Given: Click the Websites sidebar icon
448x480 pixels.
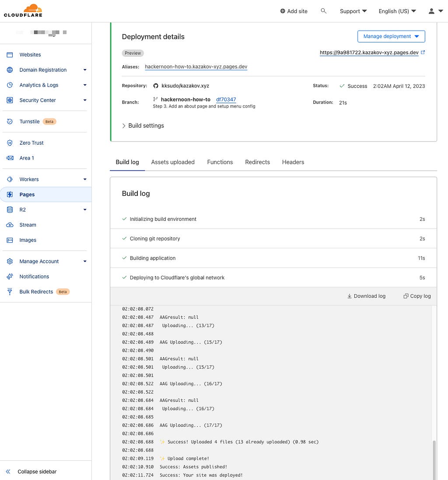Looking at the screenshot, I should pyautogui.click(x=10, y=55).
